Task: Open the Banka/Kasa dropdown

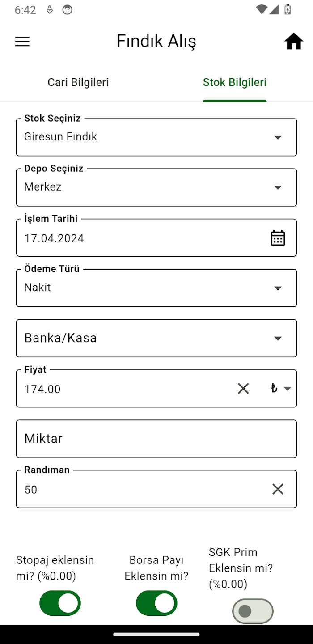Action: click(278, 338)
